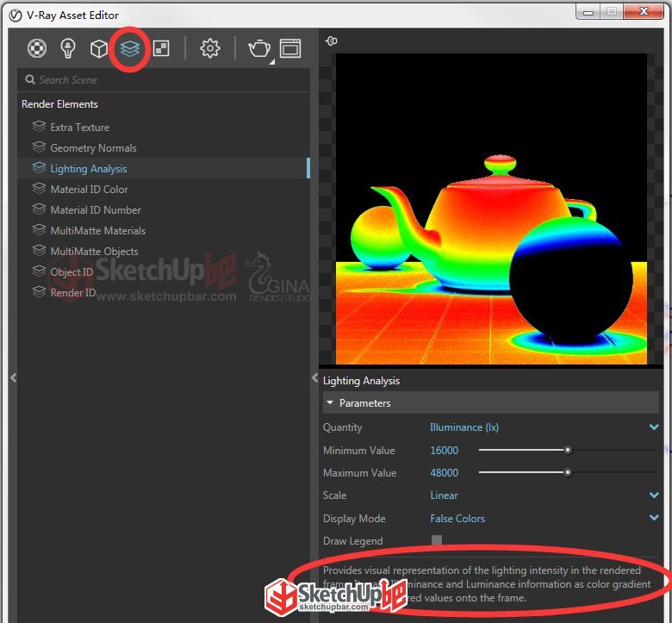Viewport: 672px width, 623px height.
Task: Click the Illuminance (lx) value
Action: [x=464, y=427]
